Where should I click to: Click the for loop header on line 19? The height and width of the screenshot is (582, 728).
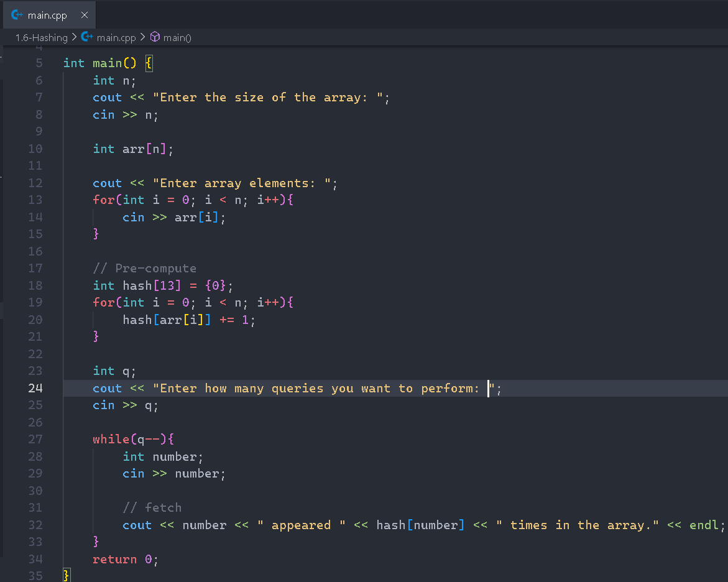coord(193,303)
